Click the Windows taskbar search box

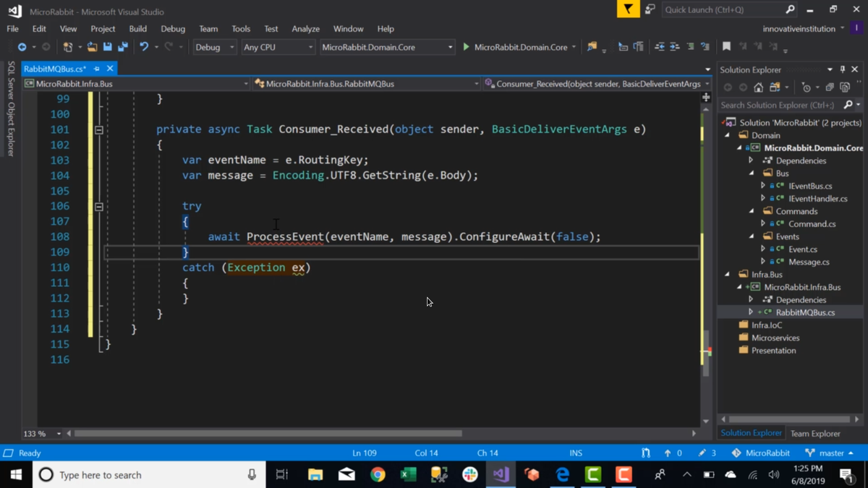click(x=148, y=474)
